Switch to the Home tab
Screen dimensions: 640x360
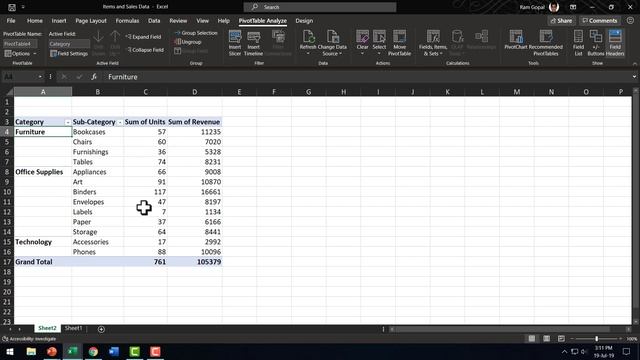(35, 21)
